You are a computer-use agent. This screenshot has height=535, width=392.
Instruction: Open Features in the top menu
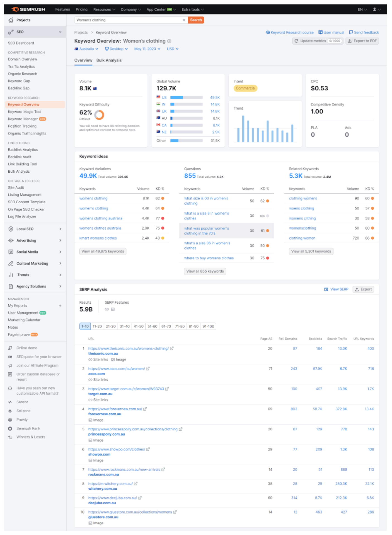pos(62,9)
